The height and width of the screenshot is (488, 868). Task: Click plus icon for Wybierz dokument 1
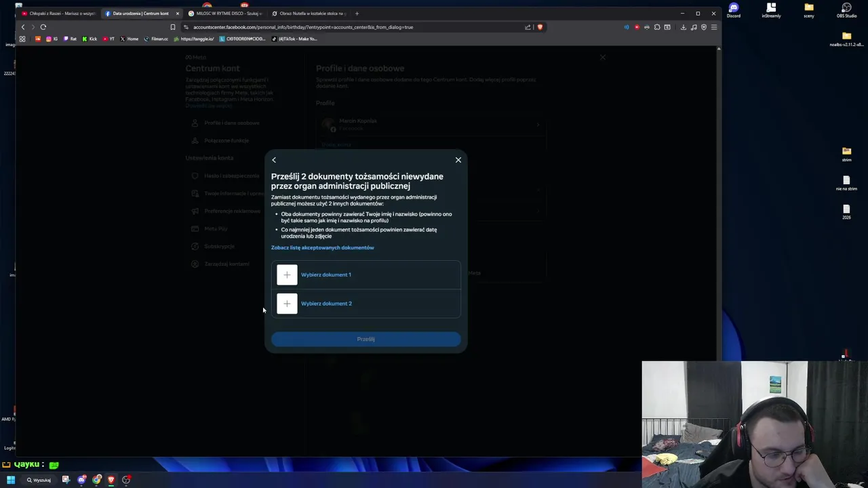pyautogui.click(x=287, y=274)
